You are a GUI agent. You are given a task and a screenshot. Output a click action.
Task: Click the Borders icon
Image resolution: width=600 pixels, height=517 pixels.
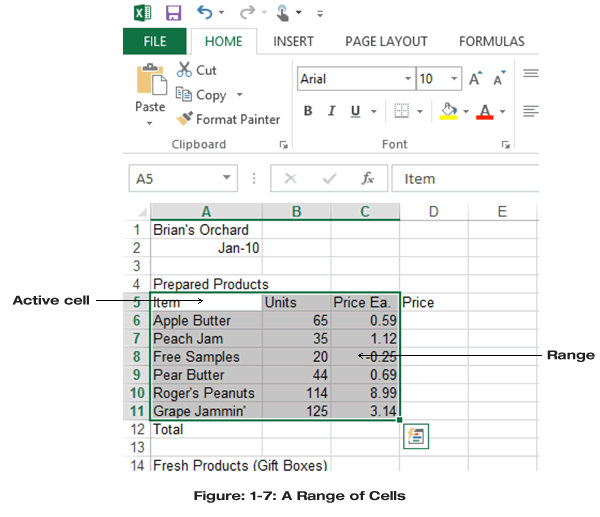point(401,111)
